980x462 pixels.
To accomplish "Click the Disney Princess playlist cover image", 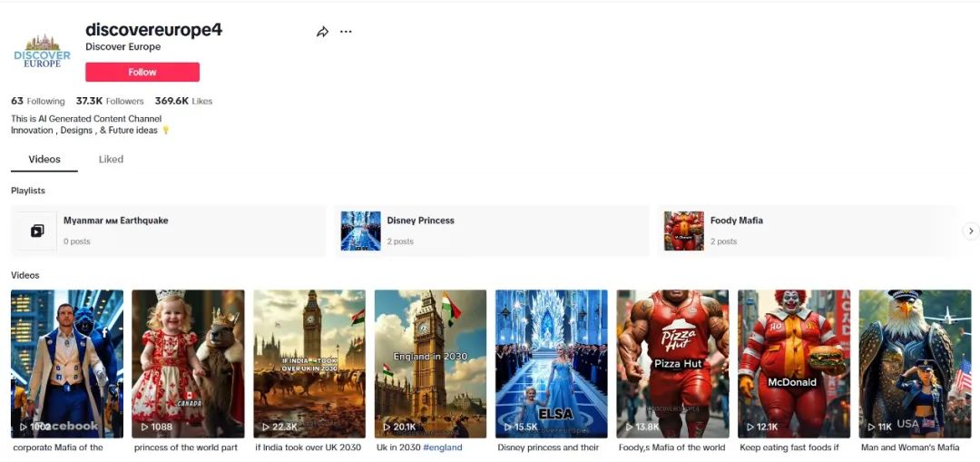I will 360,231.
